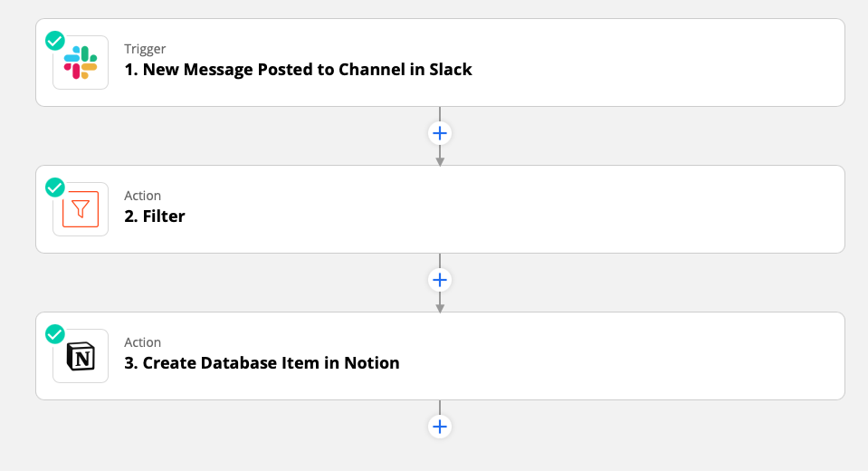Click the Notion app icon
The width and height of the screenshot is (868, 471).
tap(81, 356)
